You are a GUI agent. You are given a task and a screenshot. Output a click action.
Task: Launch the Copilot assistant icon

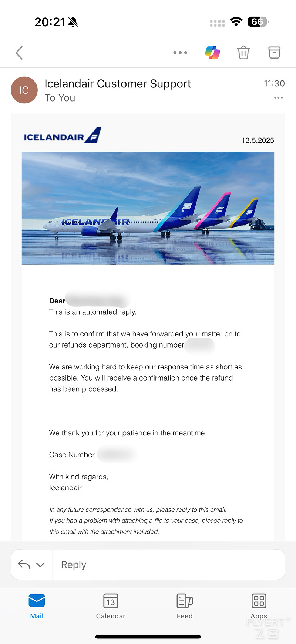(x=212, y=53)
